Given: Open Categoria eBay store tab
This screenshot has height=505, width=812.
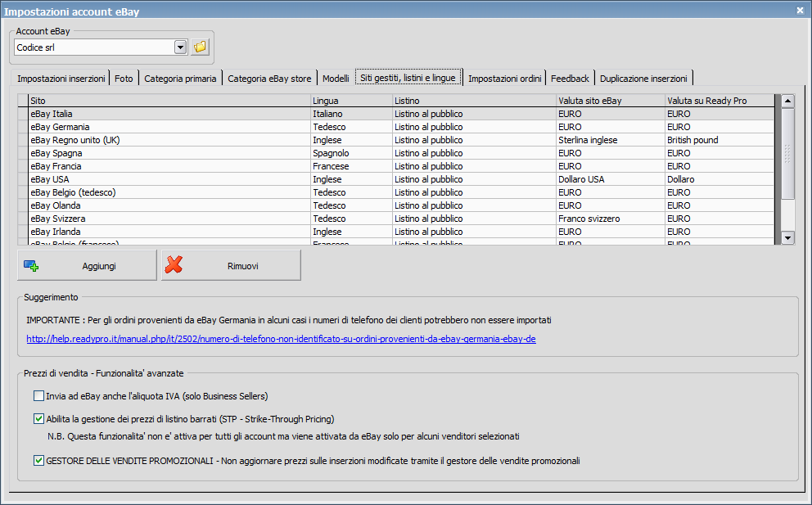Looking at the screenshot, I should coord(269,79).
